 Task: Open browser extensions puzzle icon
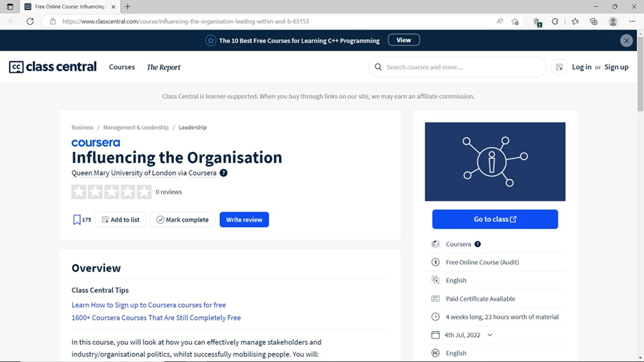(x=555, y=21)
